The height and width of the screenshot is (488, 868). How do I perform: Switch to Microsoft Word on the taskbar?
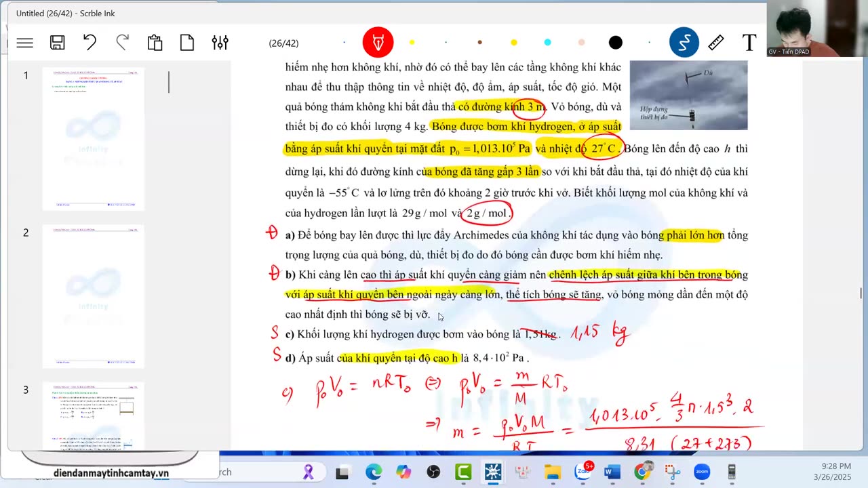click(612, 472)
